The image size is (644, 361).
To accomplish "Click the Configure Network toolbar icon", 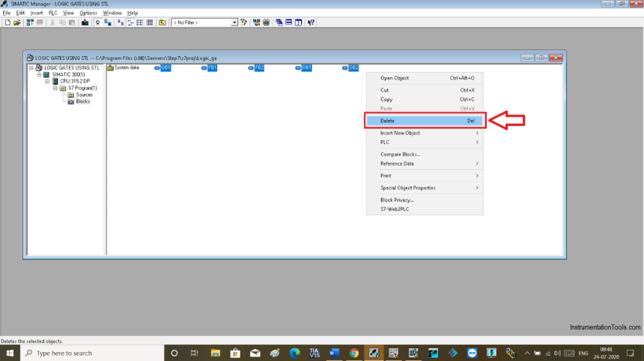I will (x=256, y=22).
